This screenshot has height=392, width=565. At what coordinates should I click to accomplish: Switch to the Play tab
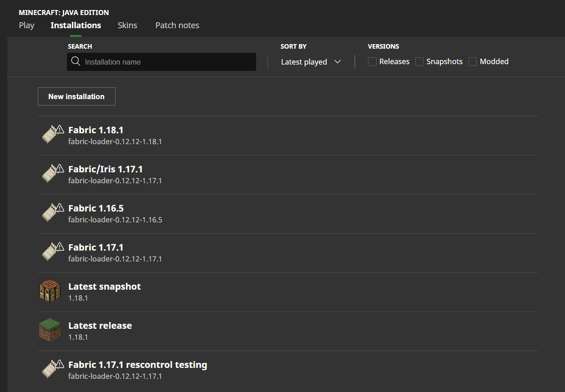[26, 25]
